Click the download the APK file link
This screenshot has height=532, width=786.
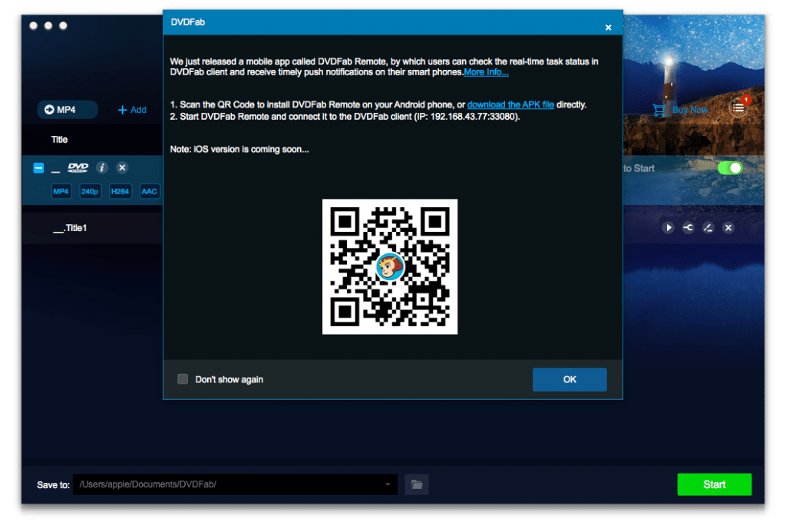(x=510, y=105)
